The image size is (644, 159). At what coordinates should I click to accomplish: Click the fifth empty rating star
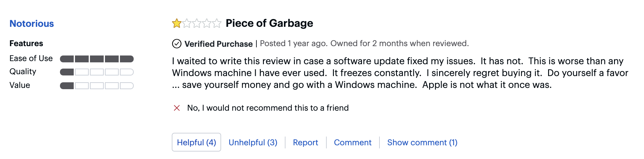pyautogui.click(x=217, y=23)
